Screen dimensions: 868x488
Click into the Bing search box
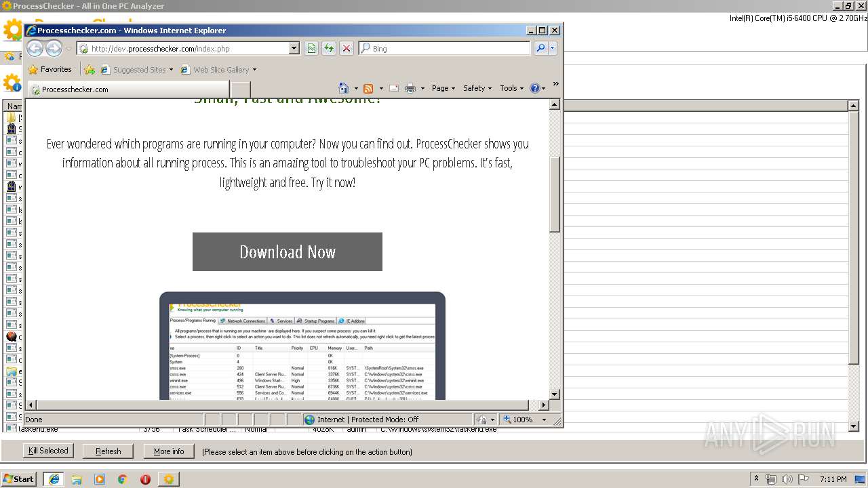click(444, 49)
